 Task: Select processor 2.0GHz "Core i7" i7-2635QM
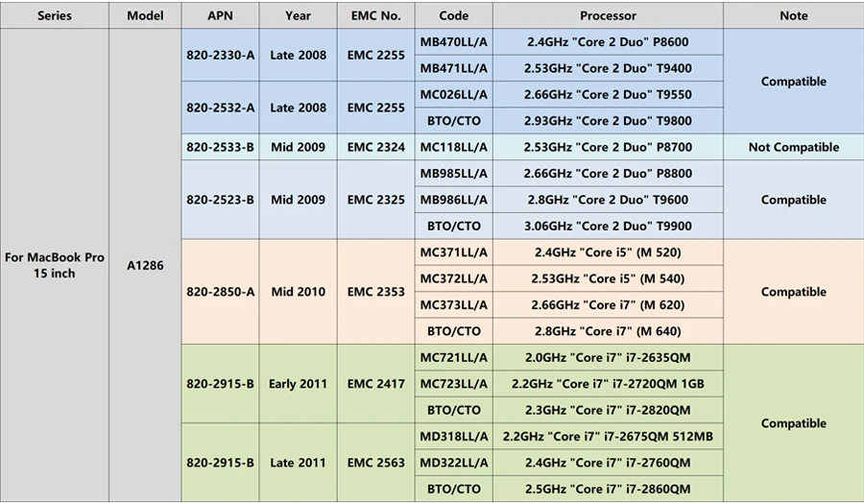point(608,357)
